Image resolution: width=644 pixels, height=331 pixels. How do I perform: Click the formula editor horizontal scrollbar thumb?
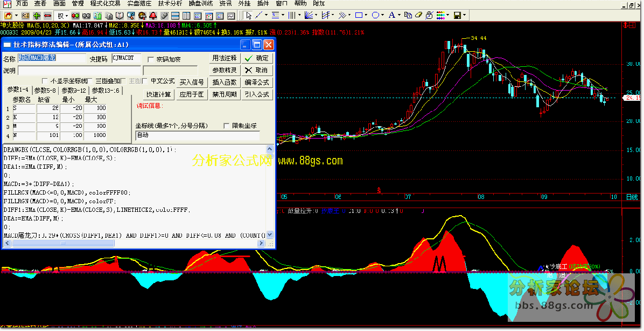click(x=63, y=244)
